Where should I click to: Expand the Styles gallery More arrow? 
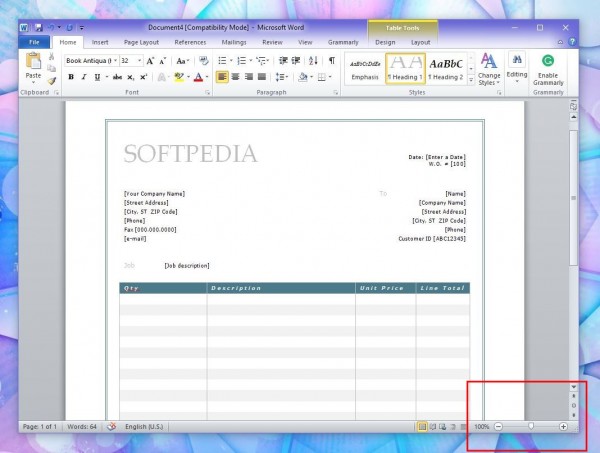click(x=471, y=80)
